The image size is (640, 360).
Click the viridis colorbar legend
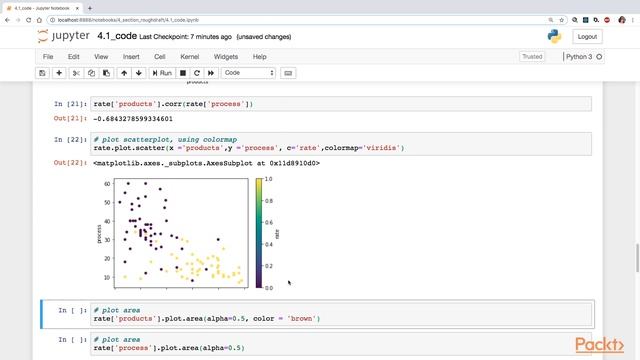259,233
